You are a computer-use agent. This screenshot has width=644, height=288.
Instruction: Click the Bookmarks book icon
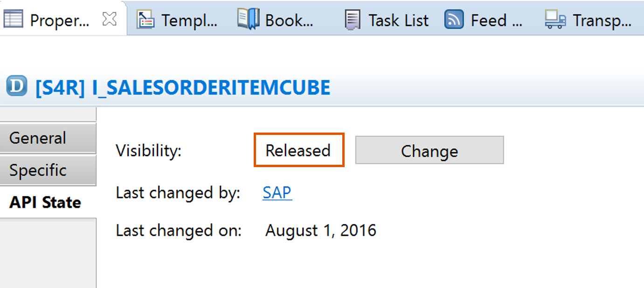pos(249,19)
